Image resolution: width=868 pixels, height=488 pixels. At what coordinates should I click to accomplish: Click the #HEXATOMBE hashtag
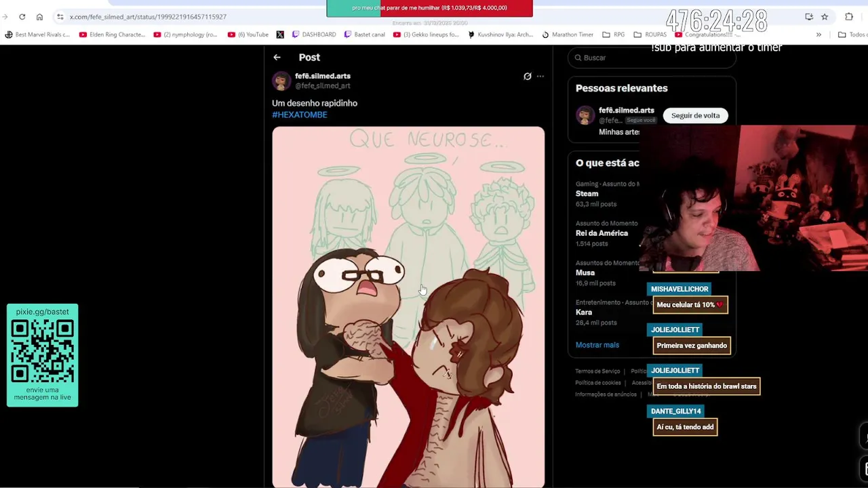300,115
